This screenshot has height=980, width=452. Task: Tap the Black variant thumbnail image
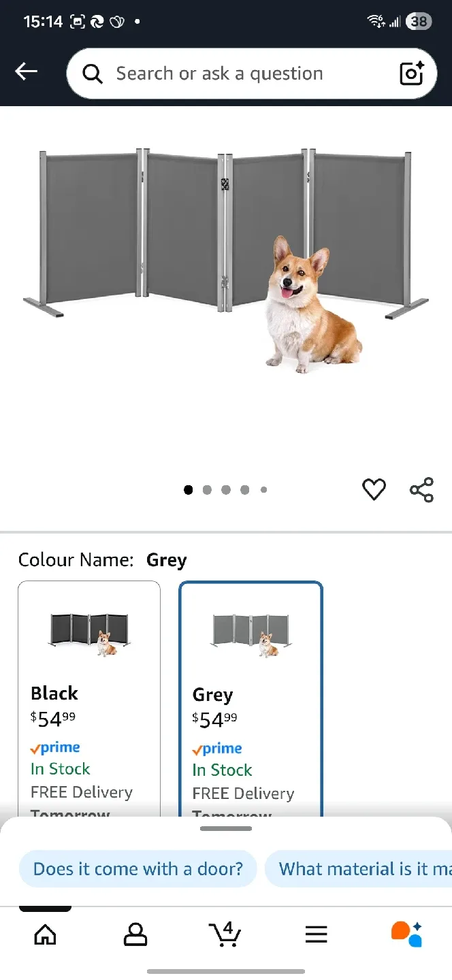click(89, 634)
